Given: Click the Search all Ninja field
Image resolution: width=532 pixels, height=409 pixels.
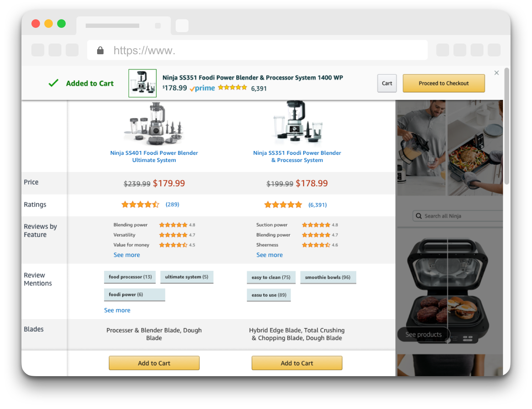Looking at the screenshot, I should 458,216.
